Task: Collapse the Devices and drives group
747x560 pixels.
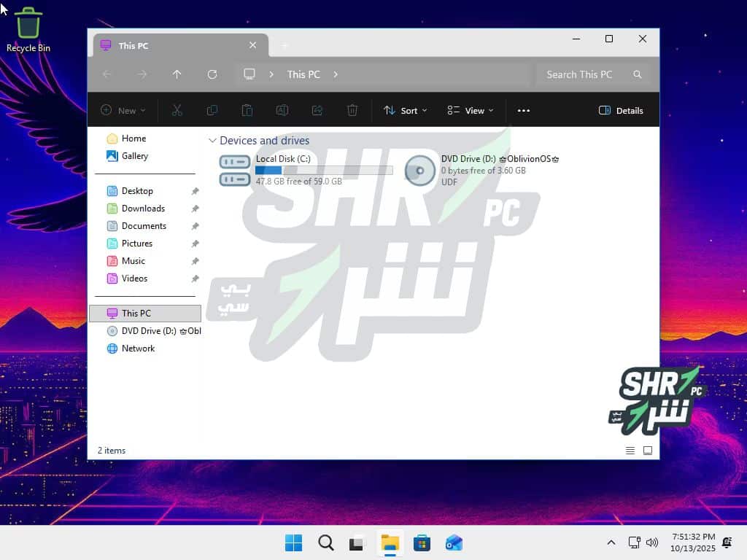Action: click(x=212, y=141)
